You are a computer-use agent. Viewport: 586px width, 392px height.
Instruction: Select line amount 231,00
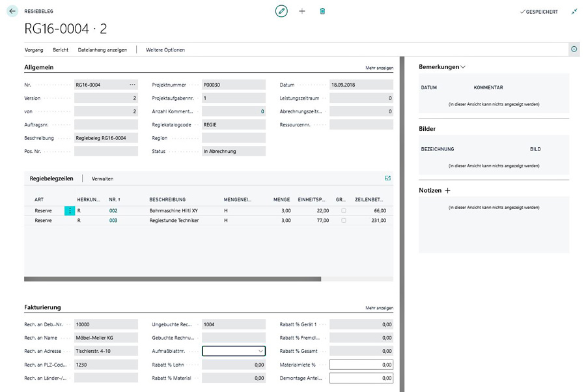pos(378,221)
